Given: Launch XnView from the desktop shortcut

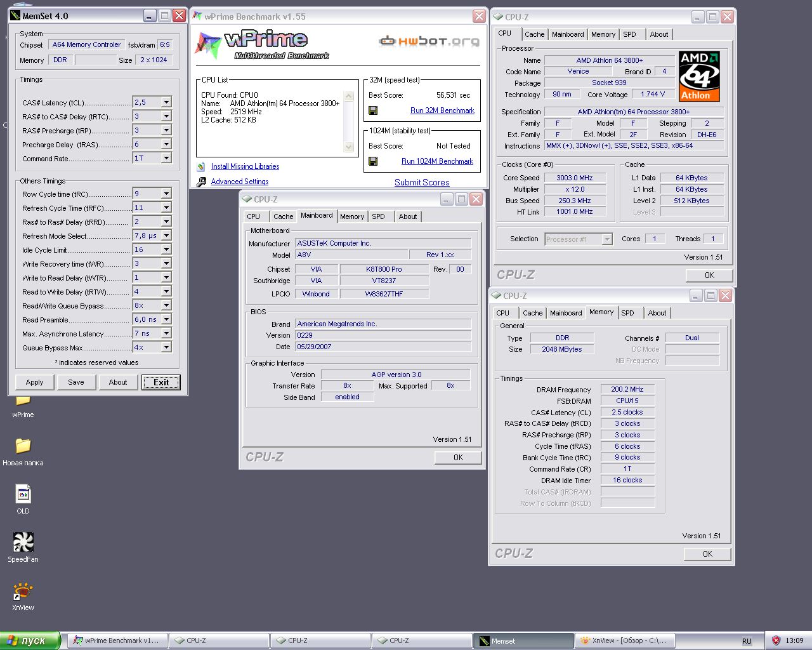Looking at the screenshot, I should [x=23, y=596].
